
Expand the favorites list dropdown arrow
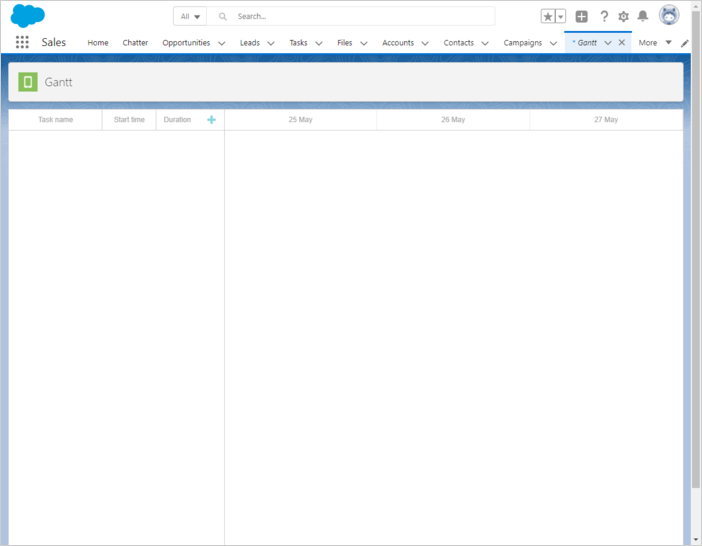point(560,16)
